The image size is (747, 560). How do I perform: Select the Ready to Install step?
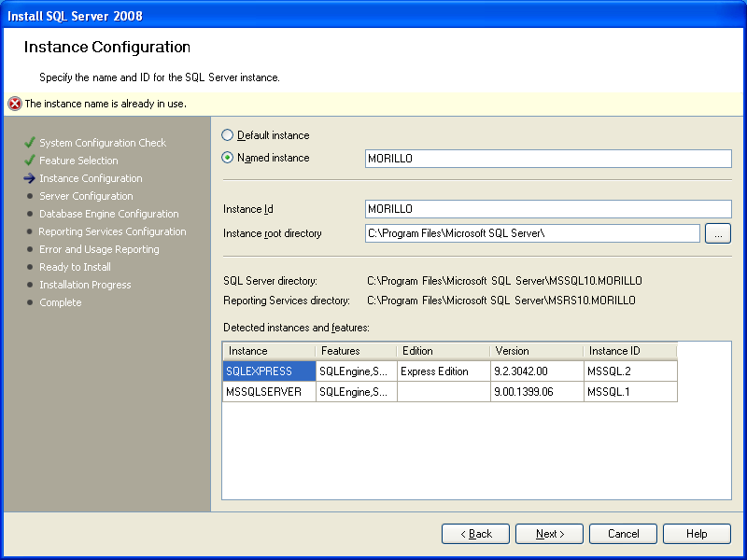(76, 267)
